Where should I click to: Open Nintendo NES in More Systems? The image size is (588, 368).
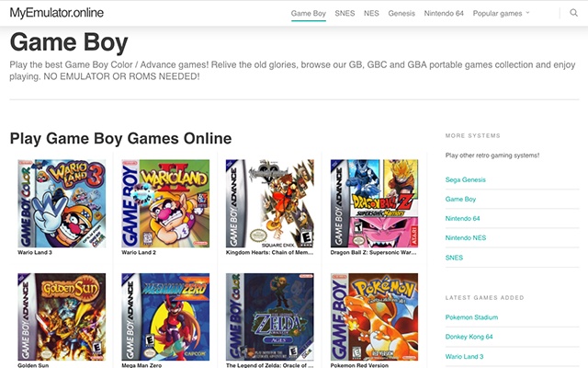click(x=466, y=238)
